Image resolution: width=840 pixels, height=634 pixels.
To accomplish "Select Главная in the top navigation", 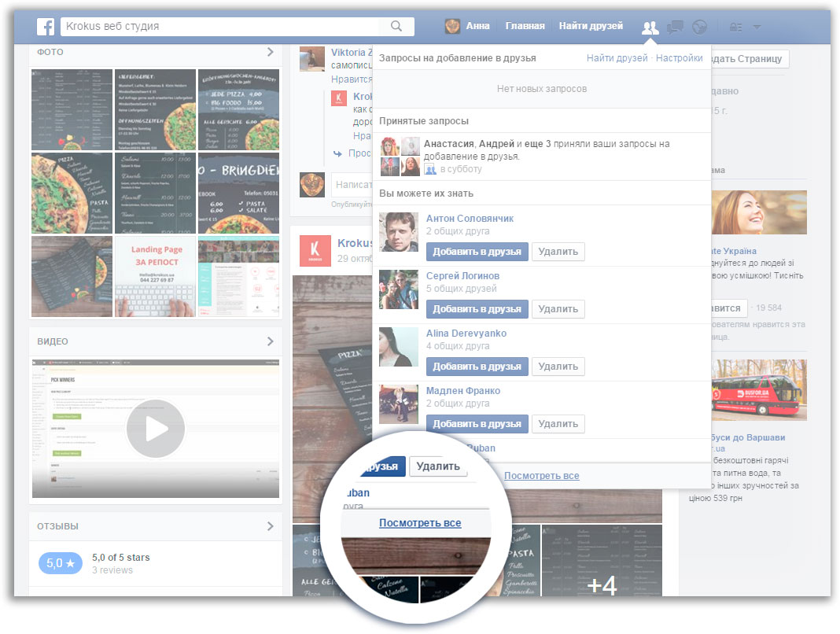I will (x=525, y=26).
